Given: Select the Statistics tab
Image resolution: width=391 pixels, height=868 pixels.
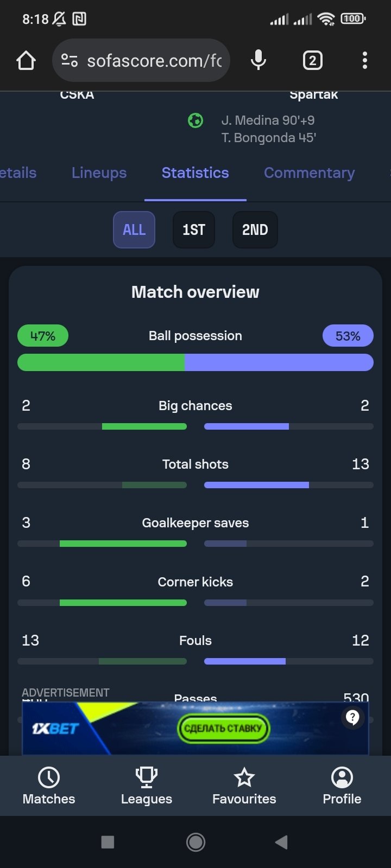Looking at the screenshot, I should click(195, 173).
